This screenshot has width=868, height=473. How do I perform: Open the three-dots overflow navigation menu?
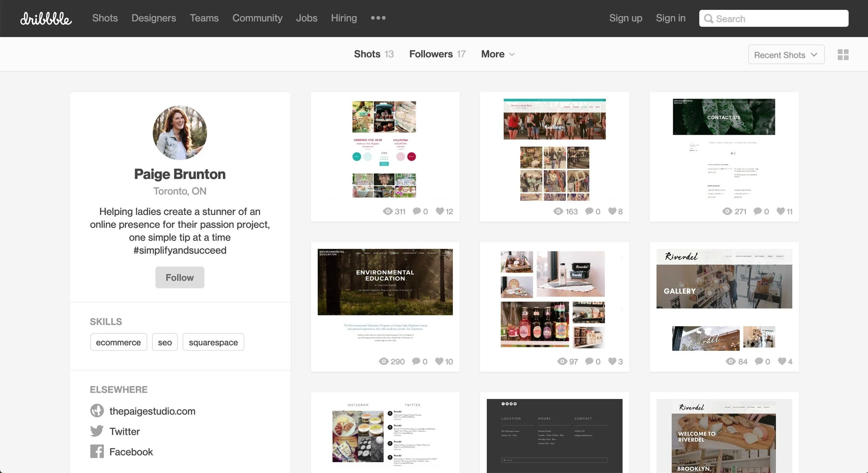click(378, 18)
